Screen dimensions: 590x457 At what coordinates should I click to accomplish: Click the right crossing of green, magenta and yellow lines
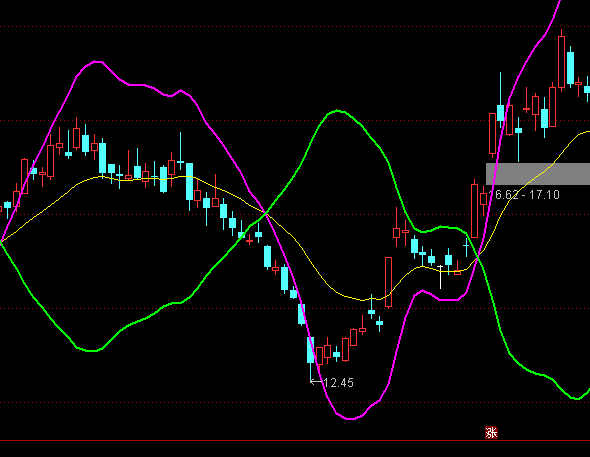(x=478, y=258)
